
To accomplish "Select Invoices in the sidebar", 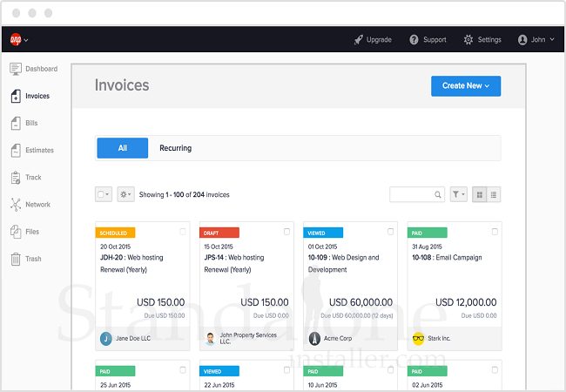I will [x=37, y=96].
